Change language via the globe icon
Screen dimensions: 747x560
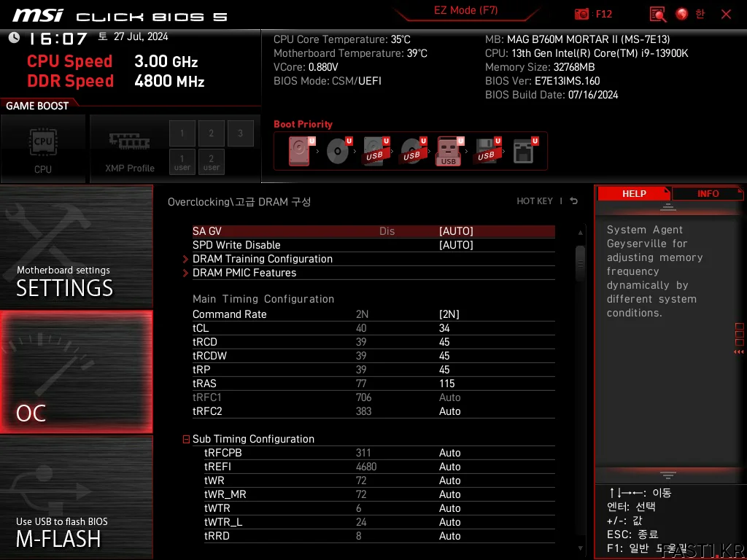(x=682, y=14)
